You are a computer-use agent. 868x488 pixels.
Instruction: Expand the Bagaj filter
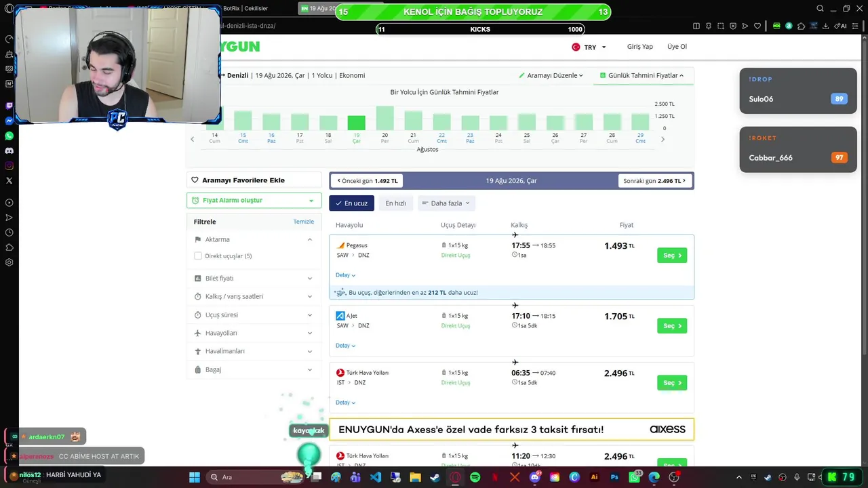click(254, 369)
